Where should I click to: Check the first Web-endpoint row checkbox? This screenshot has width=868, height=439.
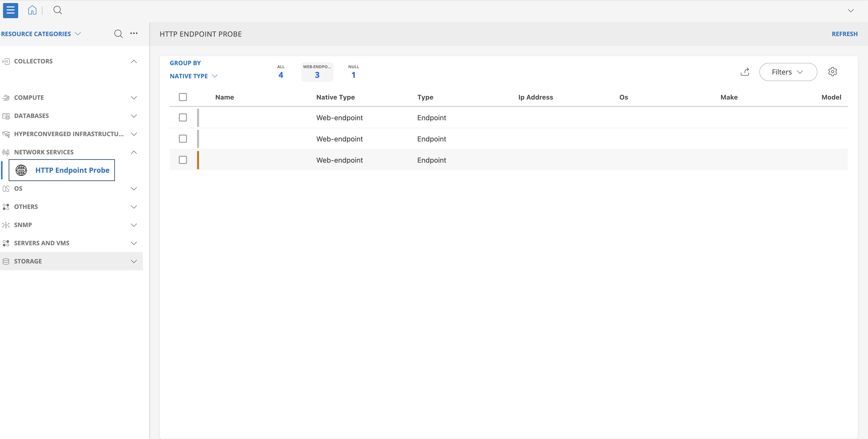tap(183, 118)
